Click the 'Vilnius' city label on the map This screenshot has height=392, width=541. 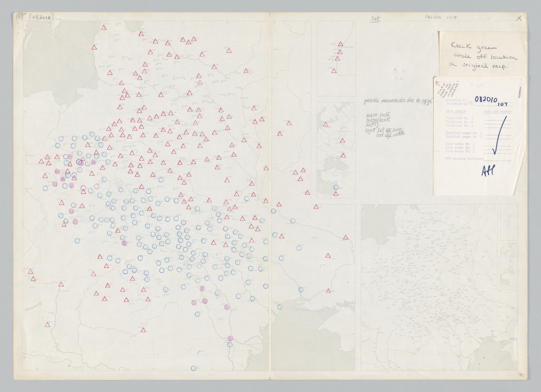pyautogui.click(x=166, y=92)
